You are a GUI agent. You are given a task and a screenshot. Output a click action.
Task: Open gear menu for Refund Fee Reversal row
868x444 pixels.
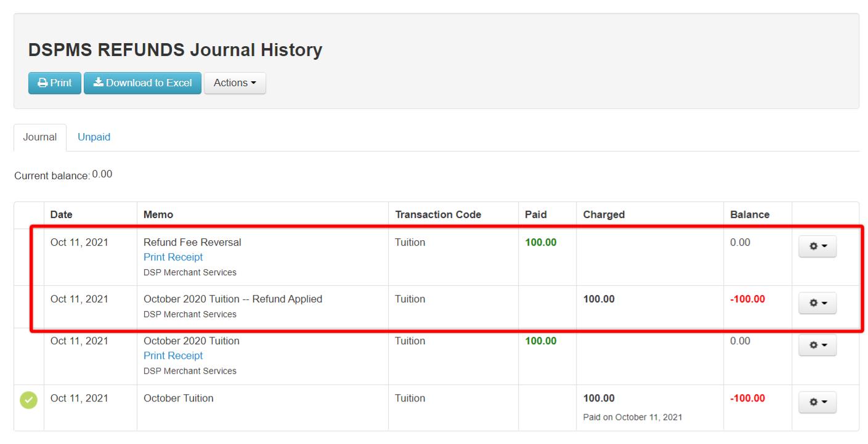(817, 246)
